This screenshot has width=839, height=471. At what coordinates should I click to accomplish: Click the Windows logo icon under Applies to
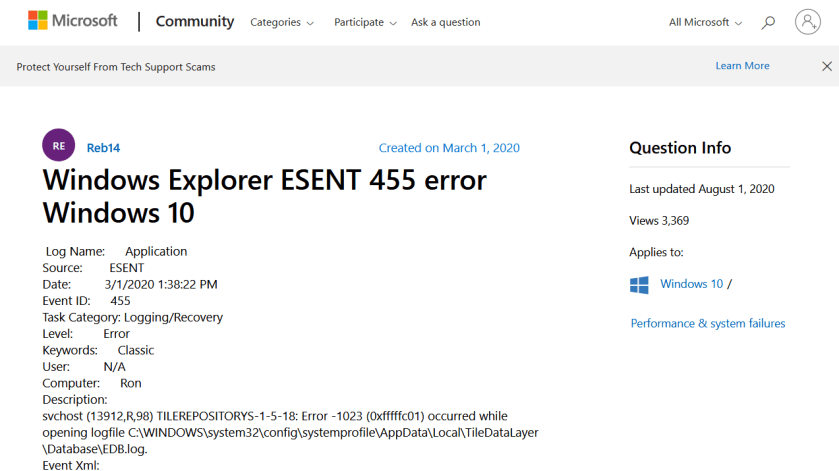point(639,285)
